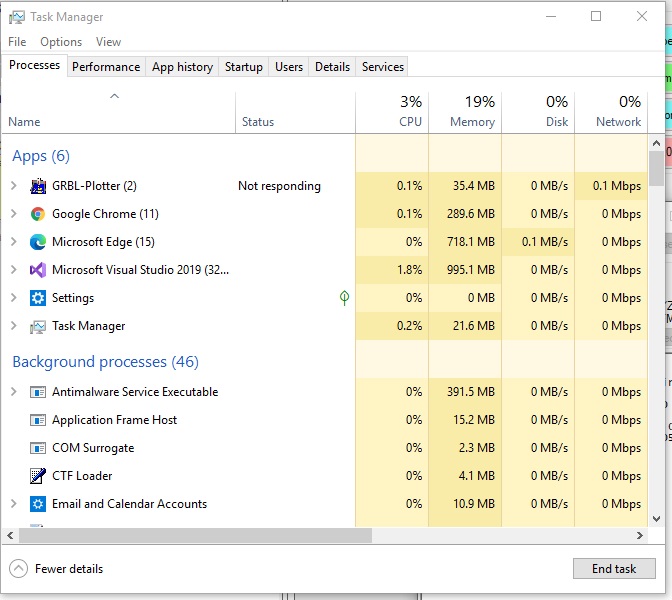Click the CTF Loader icon

pos(38,476)
